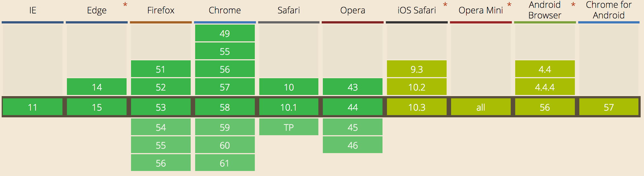Click the asterisk beside Android Browser
This screenshot has width=644, height=176.
coord(573,5)
